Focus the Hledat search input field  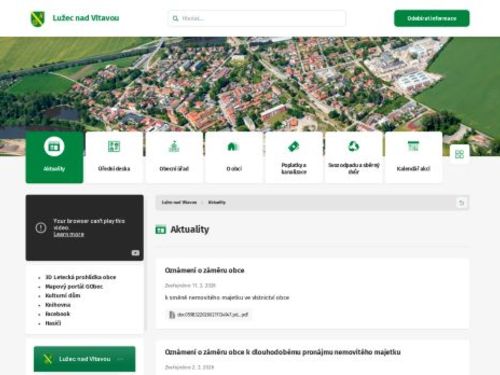[x=257, y=18]
